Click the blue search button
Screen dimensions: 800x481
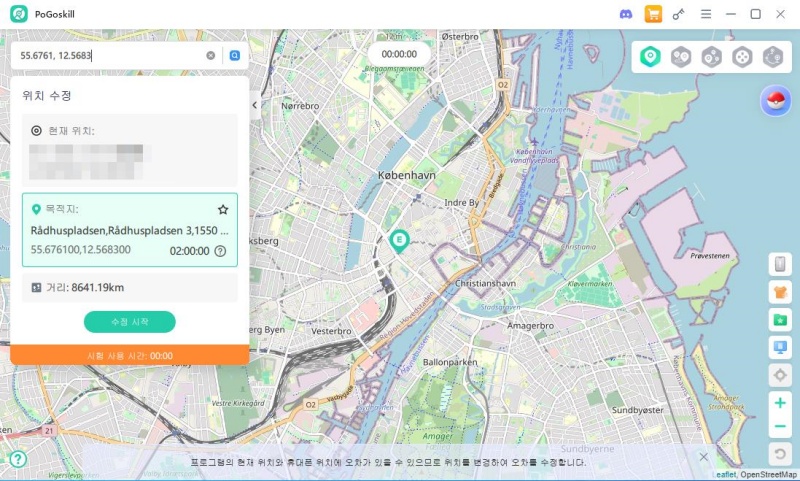[235, 56]
